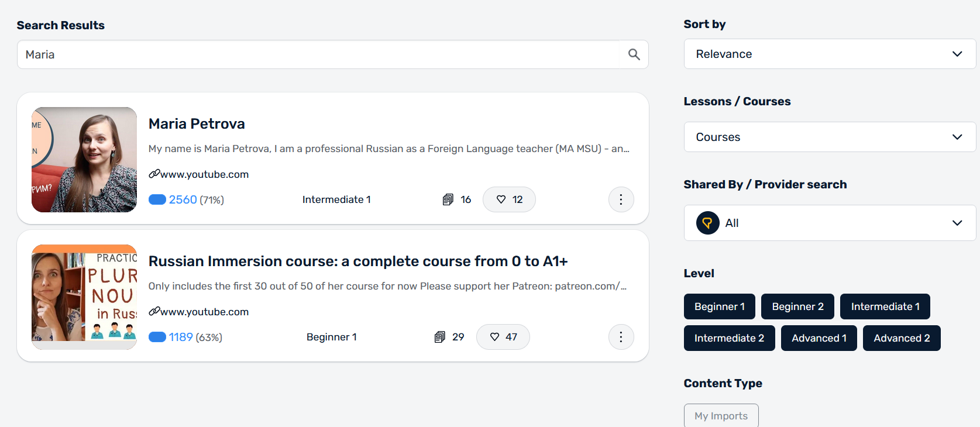Toggle the Advanced 2 level filter
Image resolution: width=980 pixels, height=427 pixels.
tap(901, 338)
